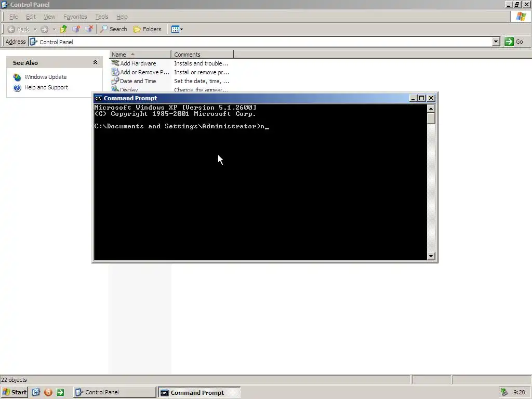
Task: Click the Add Hardware icon
Action: point(115,63)
